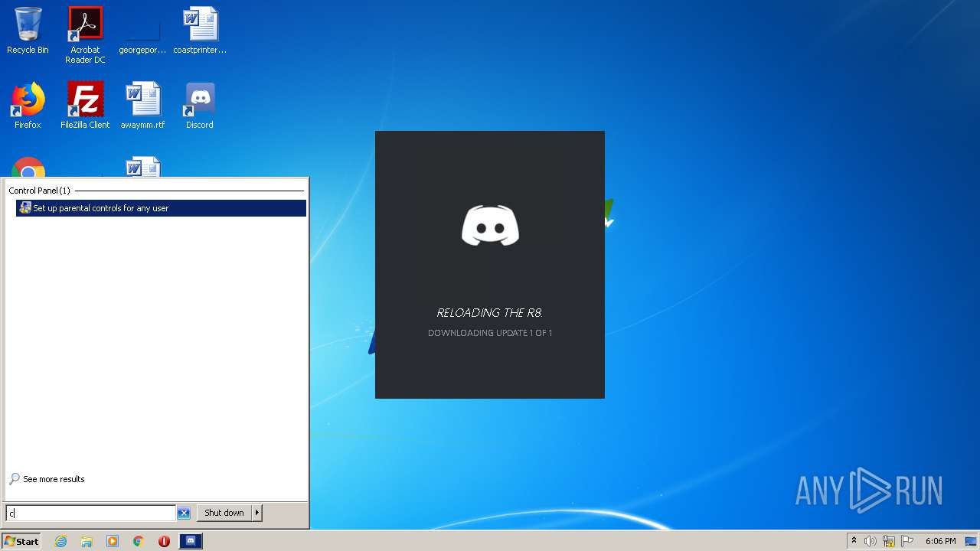Launch Firefox from the desktop
This screenshot has width=980, height=551.
pyautogui.click(x=28, y=106)
